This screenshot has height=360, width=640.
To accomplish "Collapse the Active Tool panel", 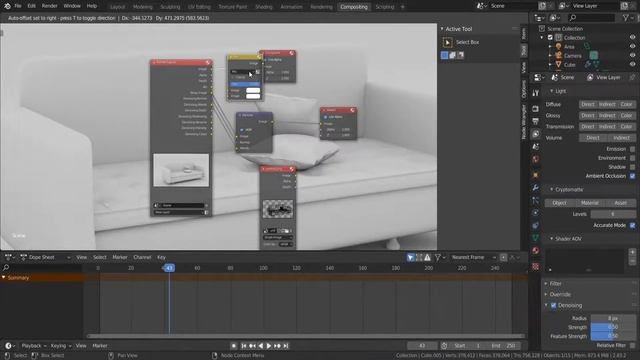I will [442, 29].
